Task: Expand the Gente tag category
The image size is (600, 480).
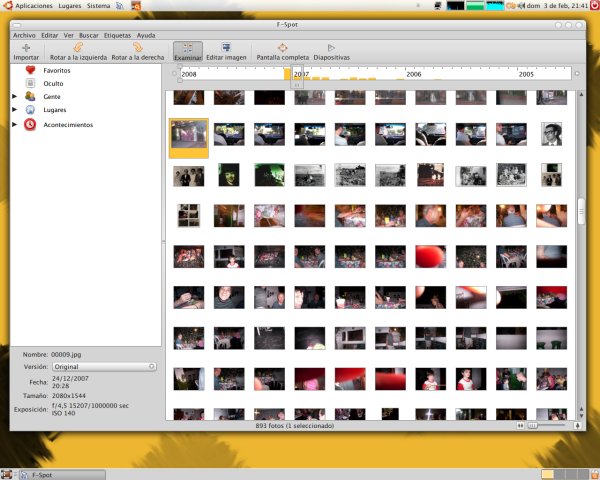Action: [x=15, y=96]
